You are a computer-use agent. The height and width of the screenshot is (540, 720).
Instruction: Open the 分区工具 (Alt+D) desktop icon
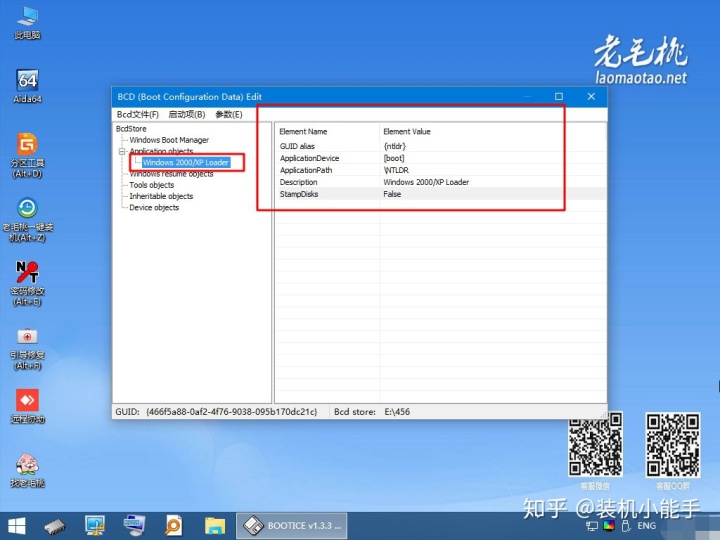pyautogui.click(x=27, y=155)
